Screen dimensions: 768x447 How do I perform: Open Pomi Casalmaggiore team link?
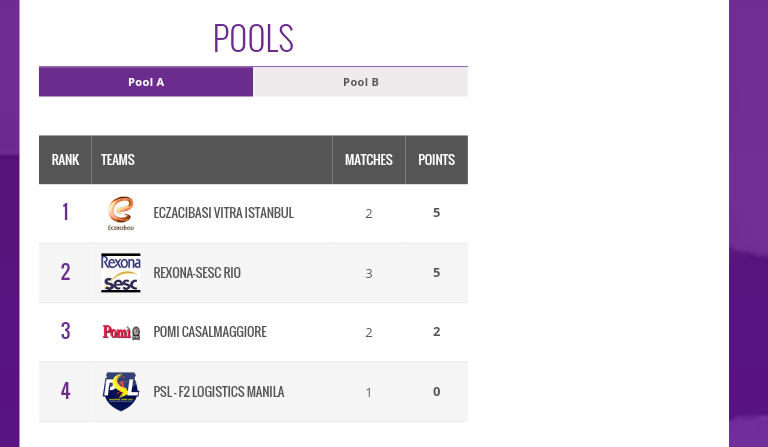pyautogui.click(x=210, y=332)
